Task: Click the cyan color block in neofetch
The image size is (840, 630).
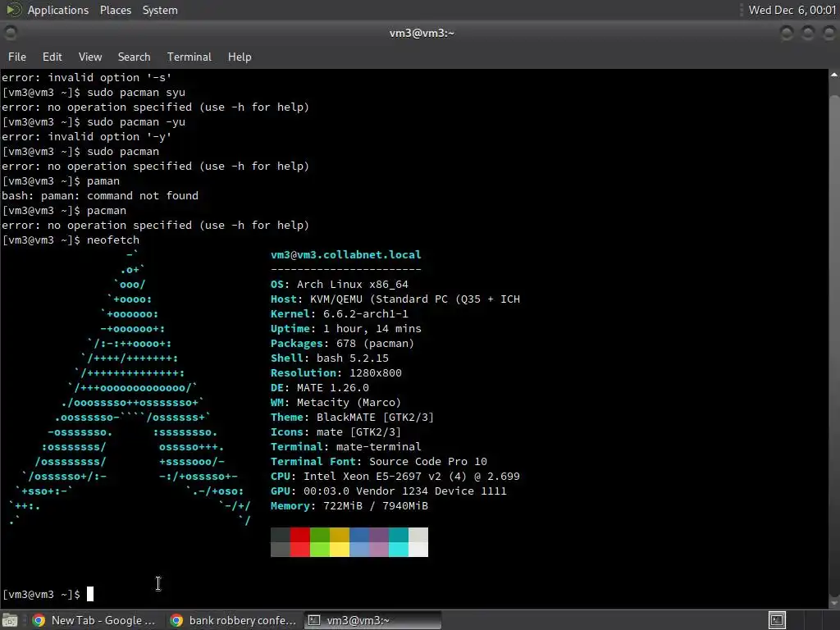Action: [x=399, y=542]
